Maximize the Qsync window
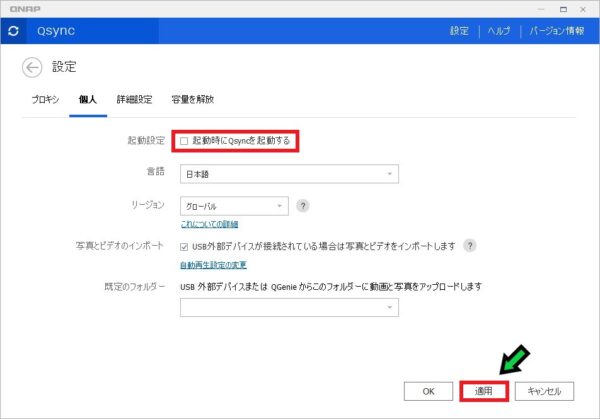Image resolution: width=600 pixels, height=419 pixels. [563, 9]
